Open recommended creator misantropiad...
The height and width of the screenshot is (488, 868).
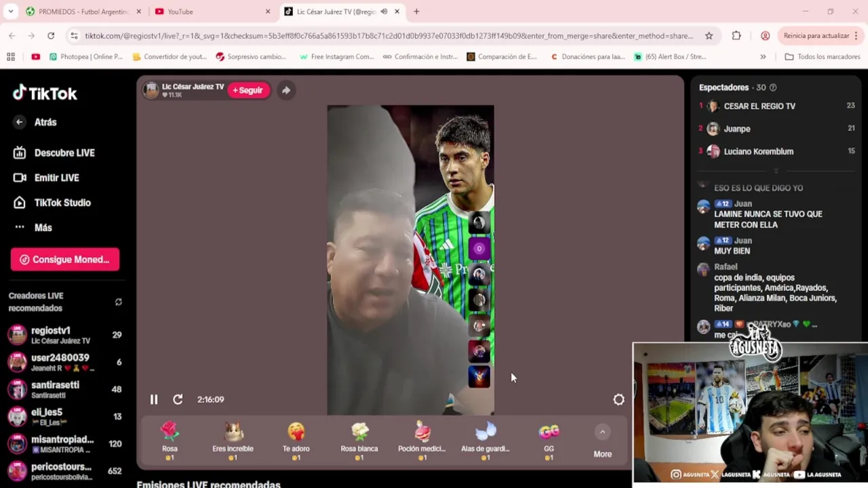click(64, 443)
